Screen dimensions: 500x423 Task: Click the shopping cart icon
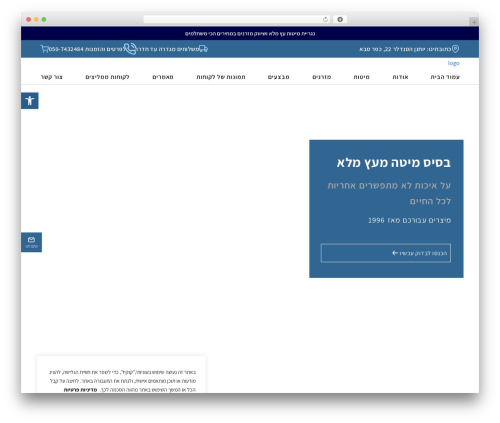click(x=44, y=49)
